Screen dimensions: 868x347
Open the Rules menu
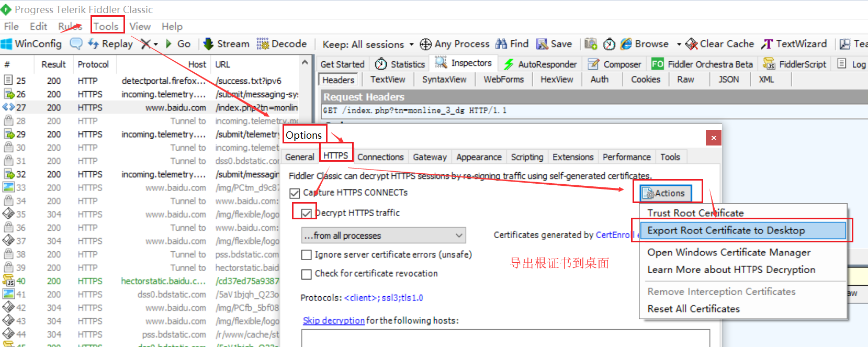click(70, 26)
